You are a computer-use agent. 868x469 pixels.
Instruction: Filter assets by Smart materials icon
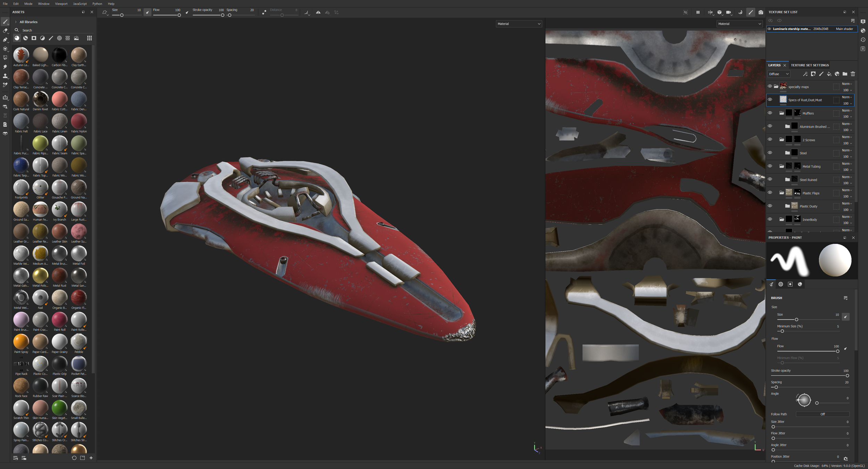point(25,38)
